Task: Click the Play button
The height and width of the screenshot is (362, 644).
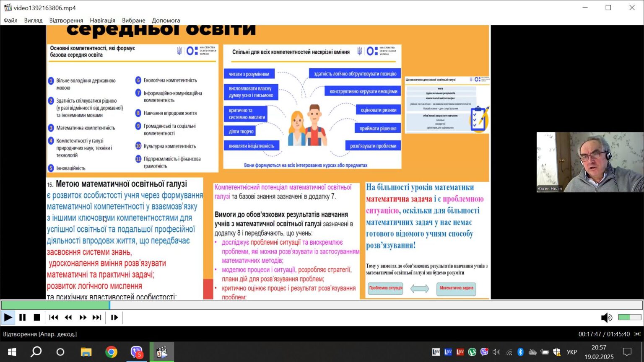Action: tap(8, 318)
